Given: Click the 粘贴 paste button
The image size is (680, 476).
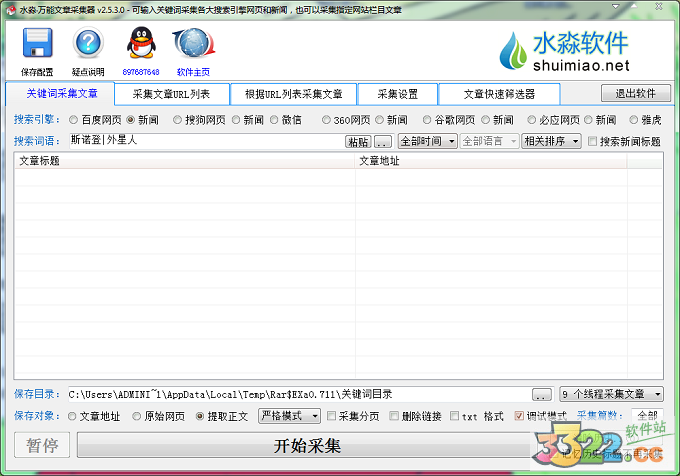Looking at the screenshot, I should pos(358,142).
